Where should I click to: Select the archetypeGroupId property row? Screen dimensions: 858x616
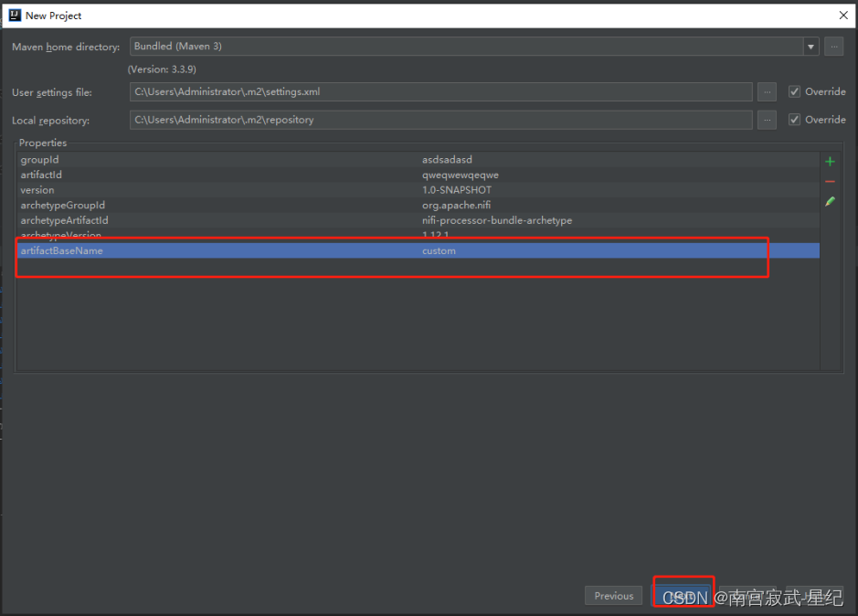418,206
